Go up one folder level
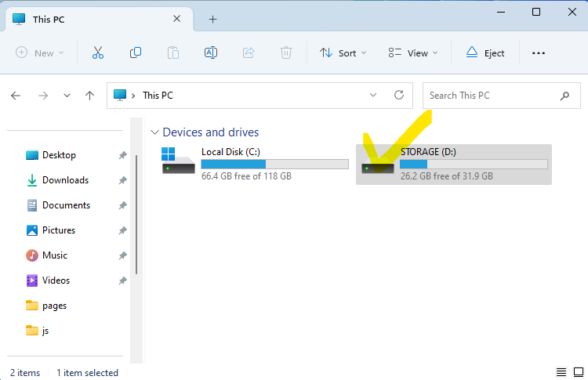The width and height of the screenshot is (588, 380). pyautogui.click(x=90, y=96)
